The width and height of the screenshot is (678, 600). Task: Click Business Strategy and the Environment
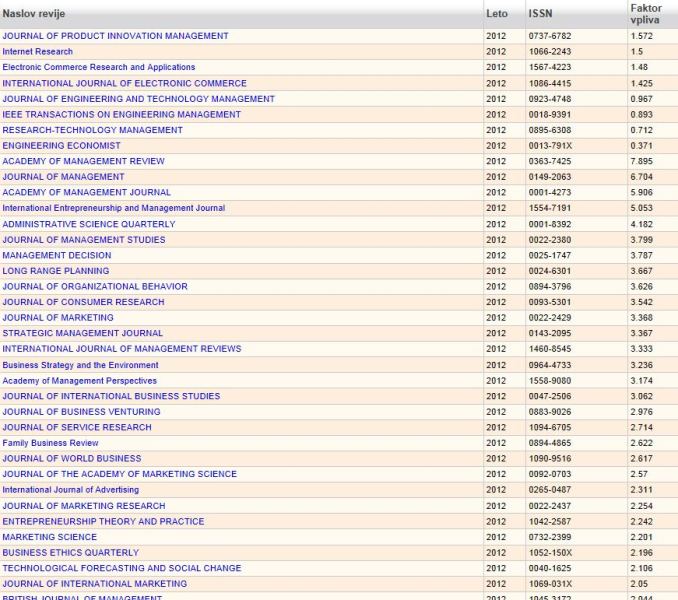(80, 365)
